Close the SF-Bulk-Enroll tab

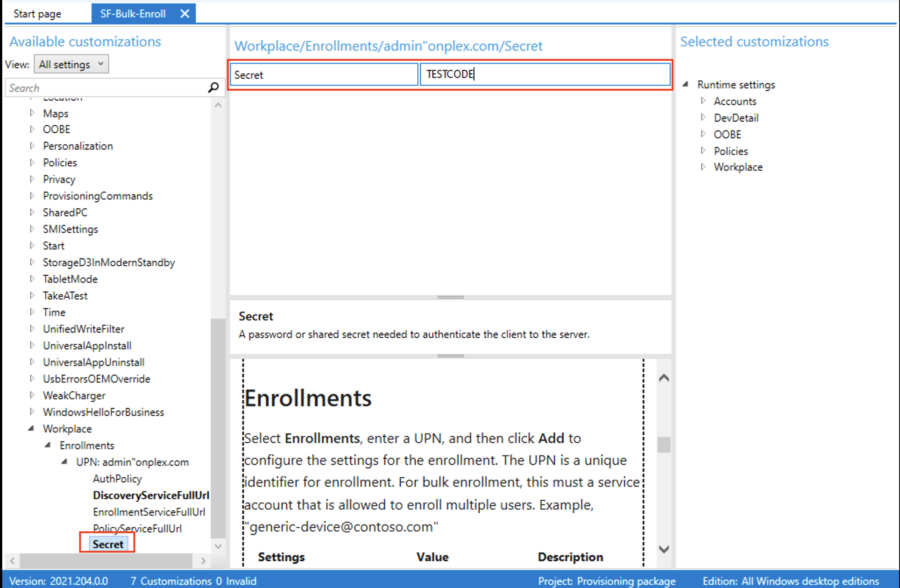[184, 13]
